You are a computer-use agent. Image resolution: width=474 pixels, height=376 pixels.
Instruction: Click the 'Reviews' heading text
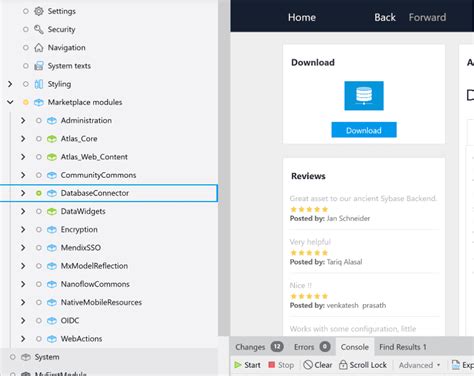coord(308,176)
